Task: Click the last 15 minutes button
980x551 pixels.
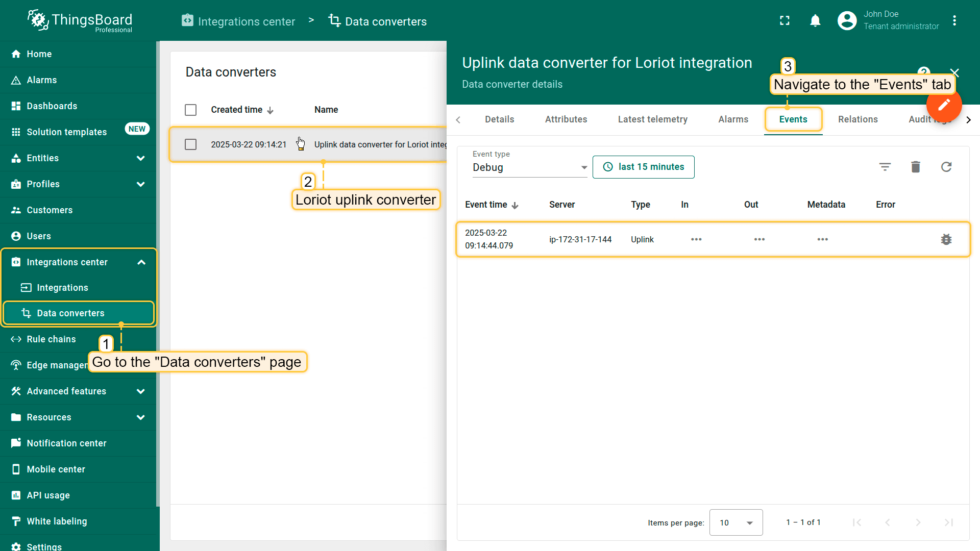Action: (x=643, y=167)
